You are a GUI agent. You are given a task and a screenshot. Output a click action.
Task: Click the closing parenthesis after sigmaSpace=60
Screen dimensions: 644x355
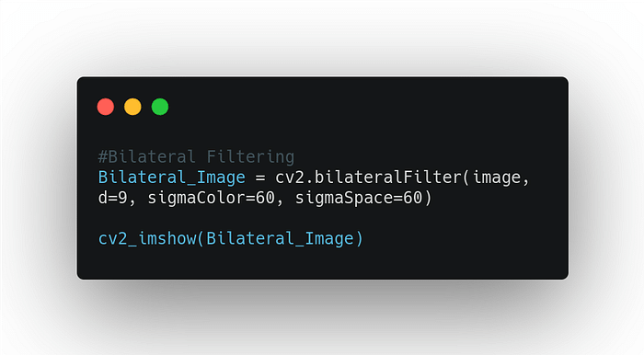click(428, 198)
